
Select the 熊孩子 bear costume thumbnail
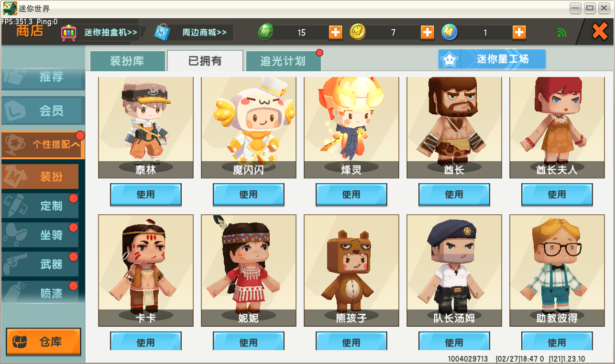point(351,270)
